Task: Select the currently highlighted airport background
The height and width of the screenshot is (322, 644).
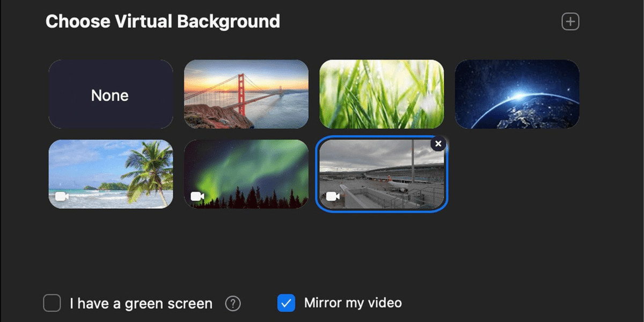Action: (x=382, y=175)
